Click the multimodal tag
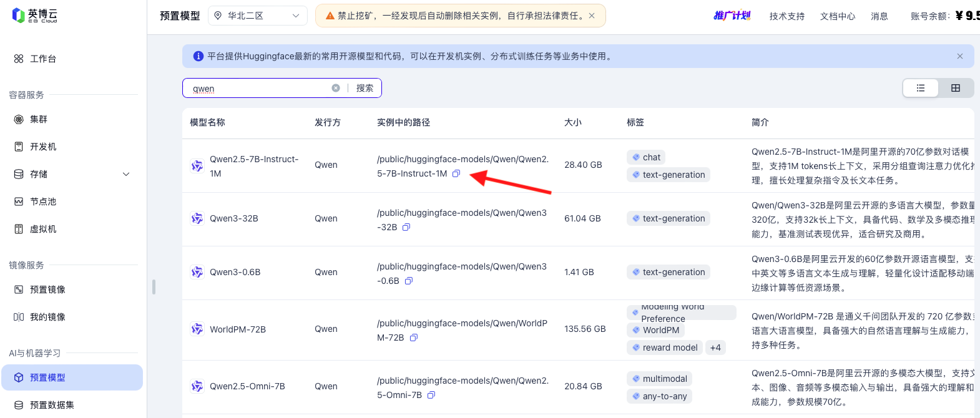Viewport: 980px width, 418px height. tap(659, 379)
